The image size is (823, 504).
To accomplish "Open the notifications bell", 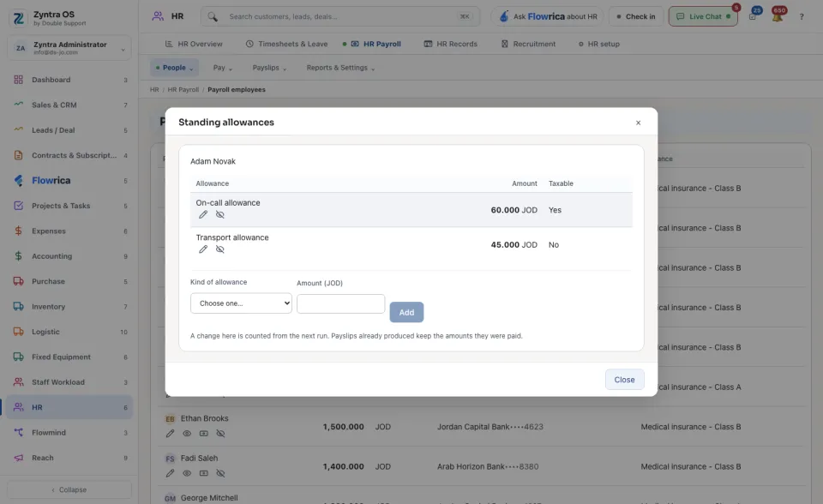I will point(778,16).
